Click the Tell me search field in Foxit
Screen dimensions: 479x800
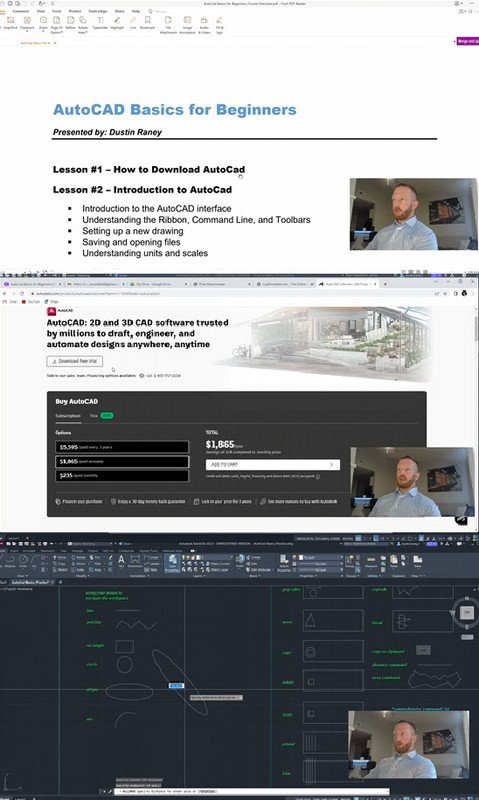click(x=160, y=11)
